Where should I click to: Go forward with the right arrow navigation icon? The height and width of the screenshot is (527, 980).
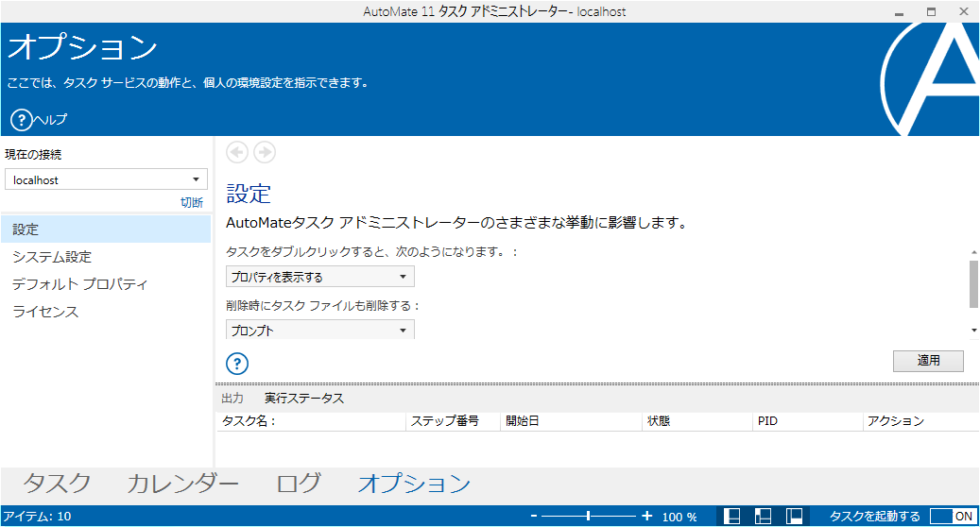pos(265,152)
